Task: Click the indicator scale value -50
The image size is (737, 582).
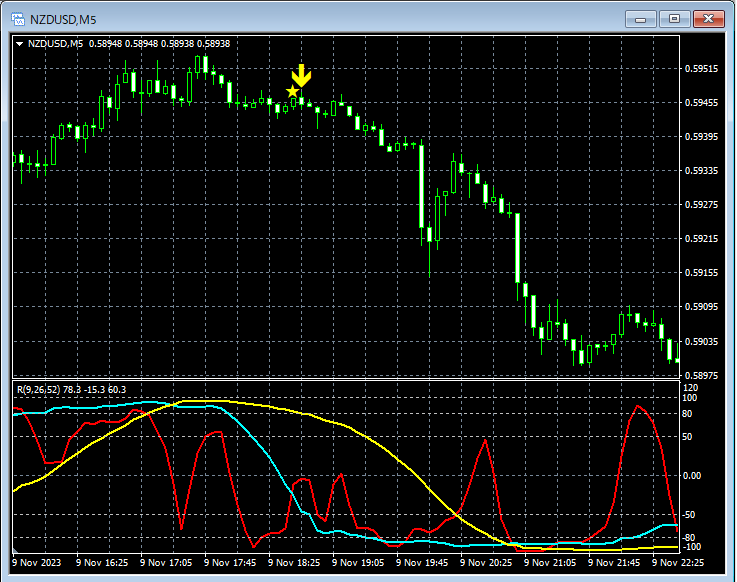Action: (x=689, y=515)
